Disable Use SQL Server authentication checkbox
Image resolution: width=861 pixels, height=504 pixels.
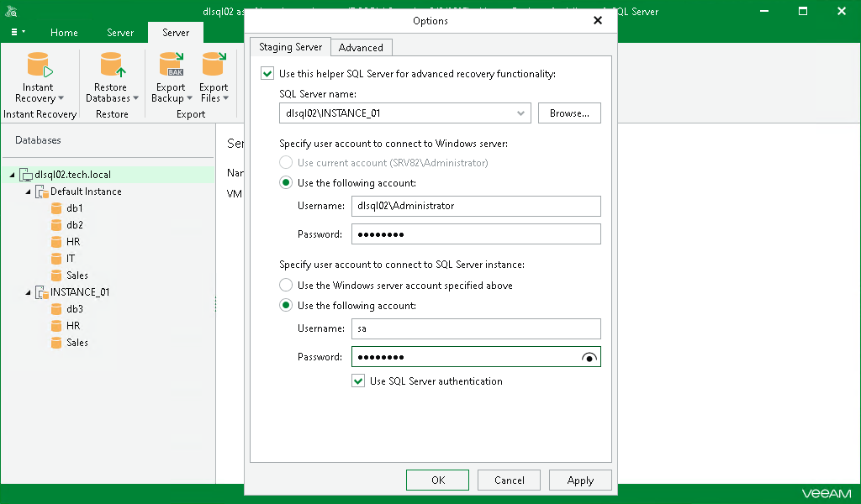pos(359,381)
